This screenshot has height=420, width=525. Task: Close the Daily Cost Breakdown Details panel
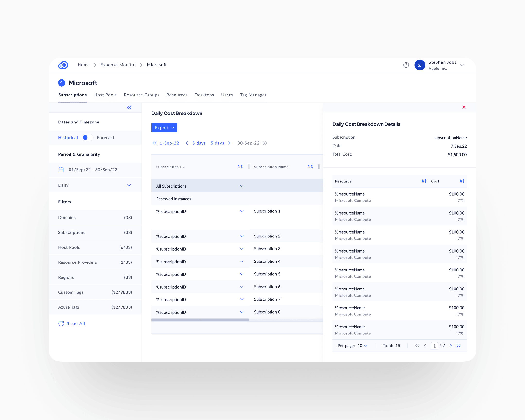tap(464, 107)
